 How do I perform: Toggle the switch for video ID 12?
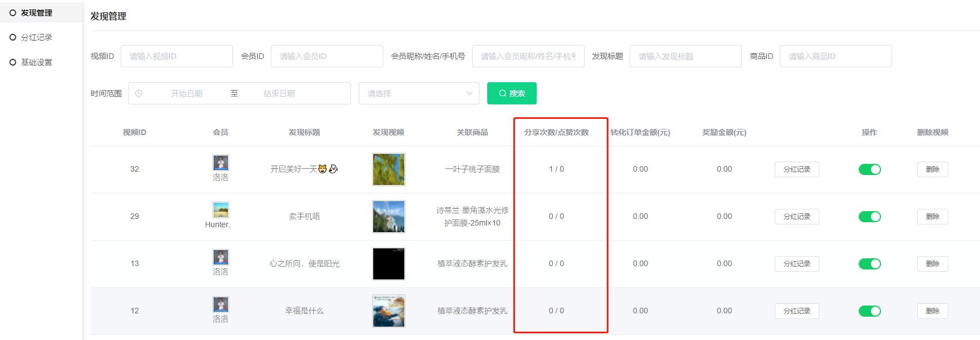870,311
